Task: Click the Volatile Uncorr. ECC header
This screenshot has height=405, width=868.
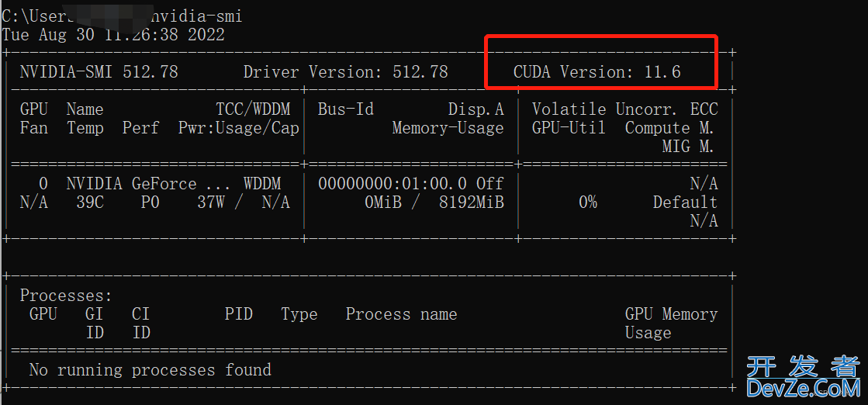Action: (624, 109)
